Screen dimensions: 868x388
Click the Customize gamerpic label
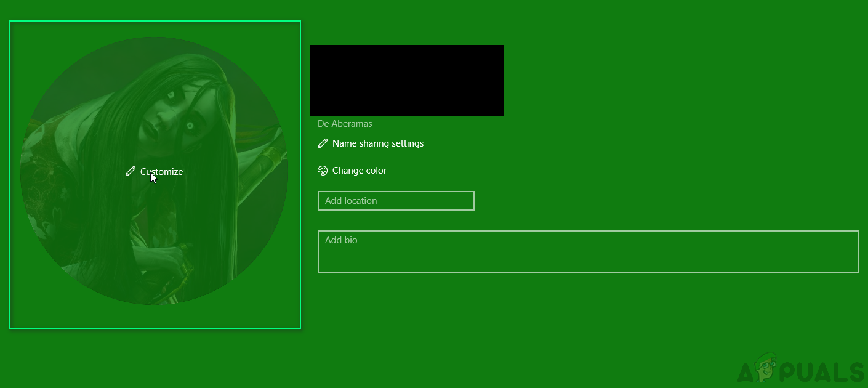pos(161,172)
